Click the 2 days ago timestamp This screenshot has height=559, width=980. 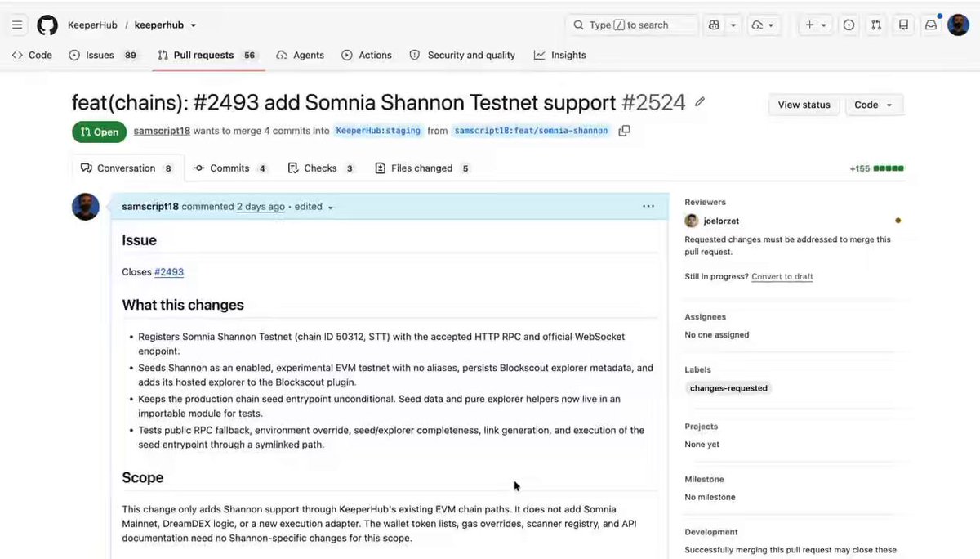[261, 207]
